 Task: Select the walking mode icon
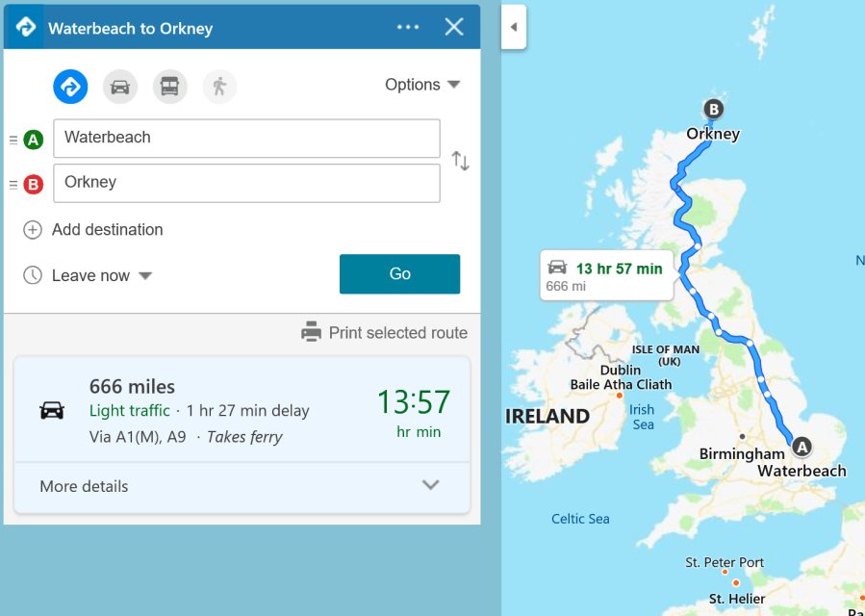(219, 87)
